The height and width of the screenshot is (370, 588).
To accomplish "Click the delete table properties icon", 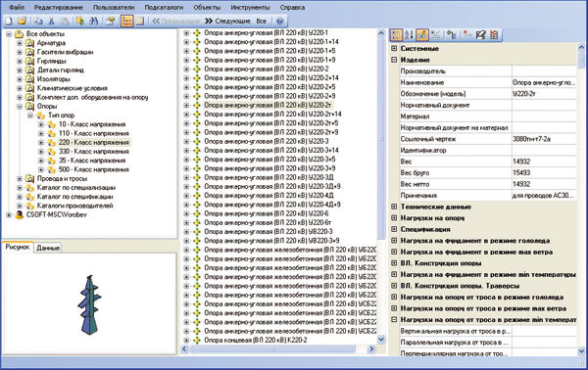I will coord(494,35).
